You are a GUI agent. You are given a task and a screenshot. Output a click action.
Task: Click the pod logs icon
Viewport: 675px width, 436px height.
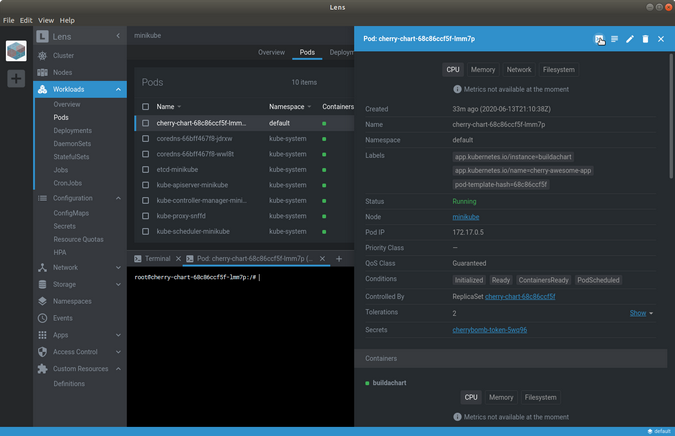[x=614, y=39]
